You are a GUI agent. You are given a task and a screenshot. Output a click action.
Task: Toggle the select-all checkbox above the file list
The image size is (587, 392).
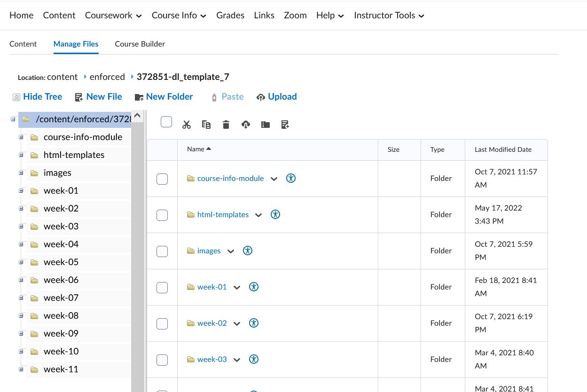(166, 121)
